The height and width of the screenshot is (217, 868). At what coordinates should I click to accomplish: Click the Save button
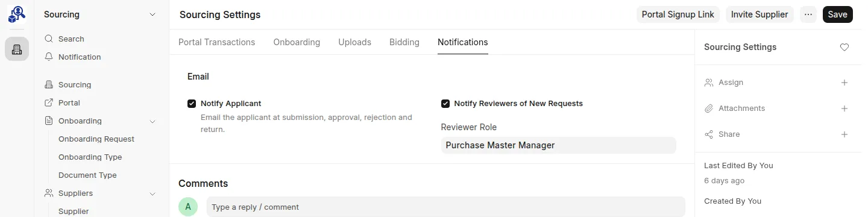pos(837,14)
